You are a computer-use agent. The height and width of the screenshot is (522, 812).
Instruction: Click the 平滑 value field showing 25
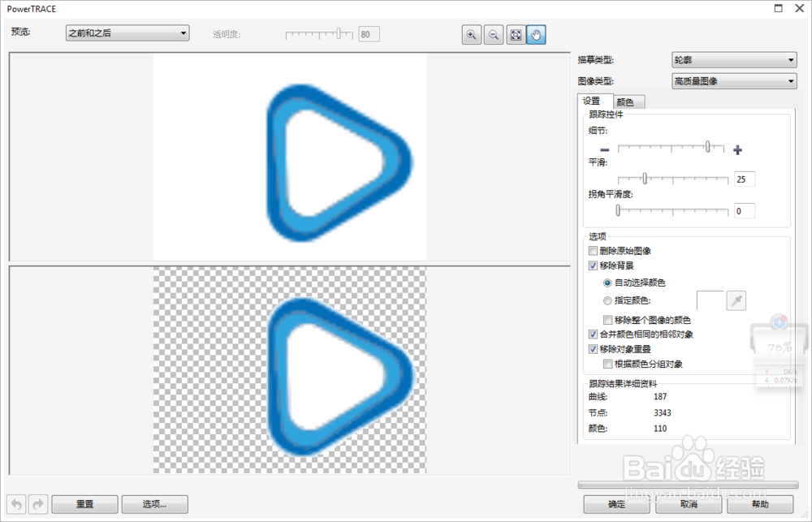tap(745, 179)
